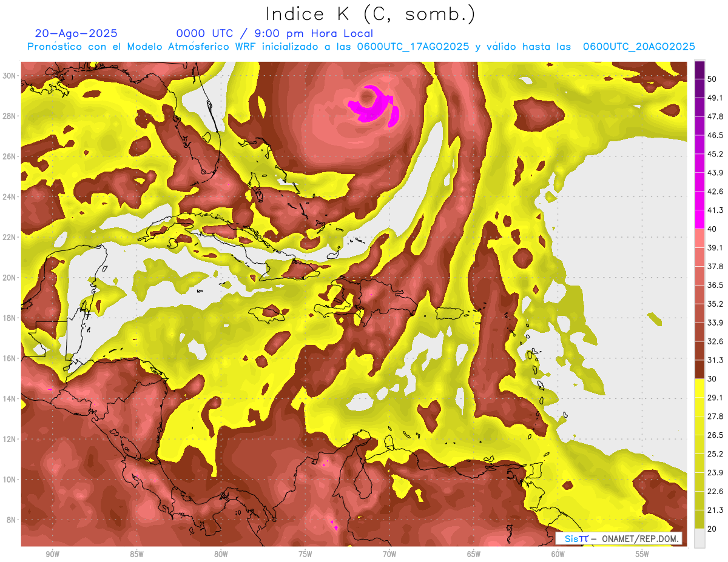Viewport: 728px width, 562px height.
Task: Click the '16N' latitude label
Action: click(10, 358)
